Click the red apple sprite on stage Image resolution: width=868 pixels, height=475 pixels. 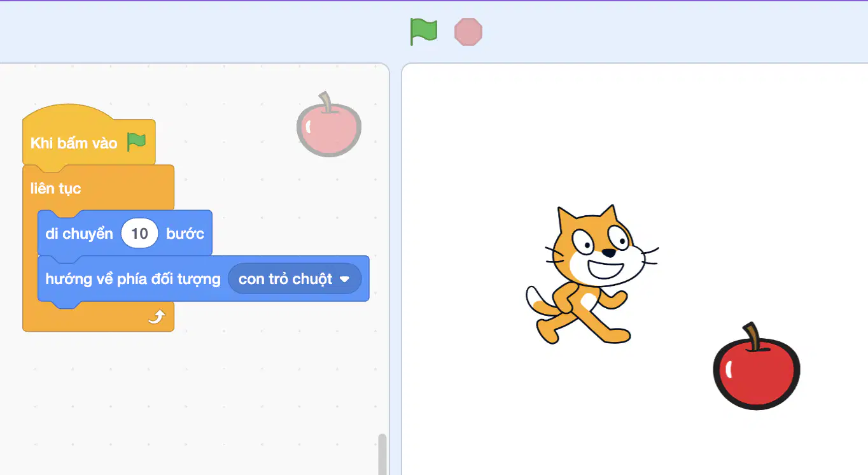pyautogui.click(x=757, y=366)
